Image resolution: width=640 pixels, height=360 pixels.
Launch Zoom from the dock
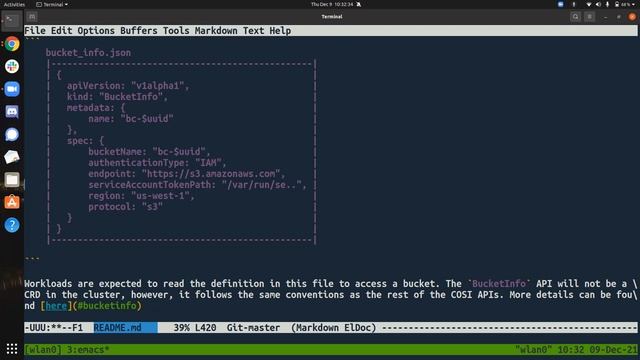[12, 89]
